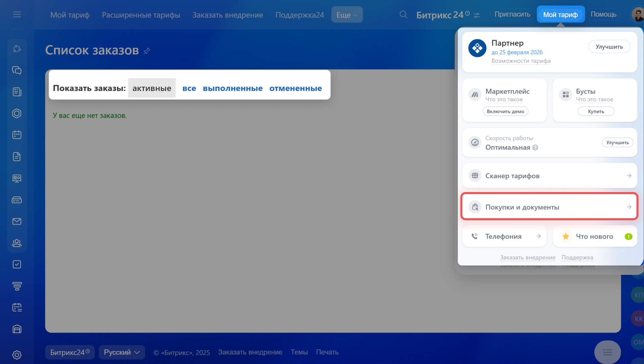644x364 pixels.
Task: Show активные orders
Action: pos(152,88)
